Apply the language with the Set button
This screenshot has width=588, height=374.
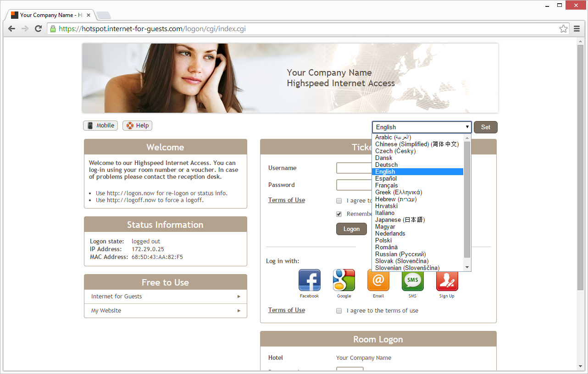click(486, 127)
